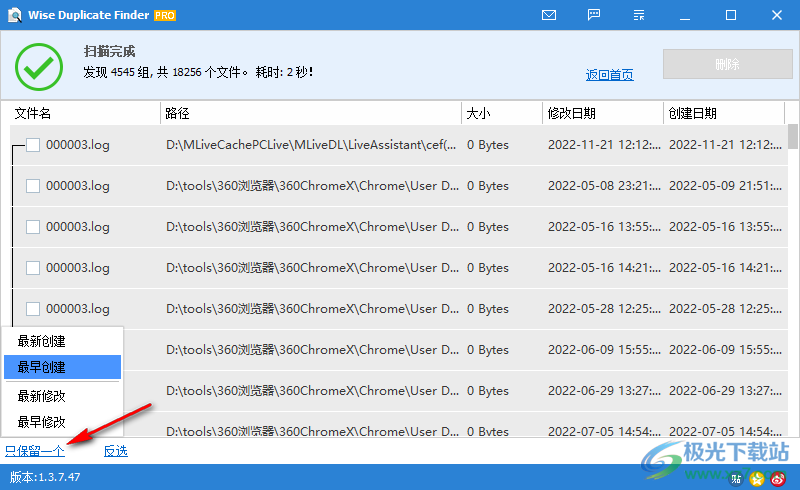Tick checkbox of file modified 2022-05-28 12:25
Viewport: 800px width, 490px height.
33,308
